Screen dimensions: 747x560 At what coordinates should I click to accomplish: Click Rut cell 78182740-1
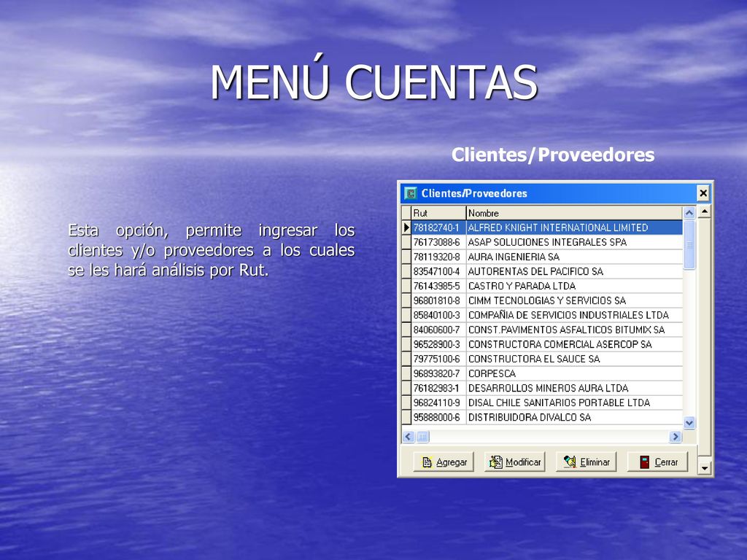point(438,227)
